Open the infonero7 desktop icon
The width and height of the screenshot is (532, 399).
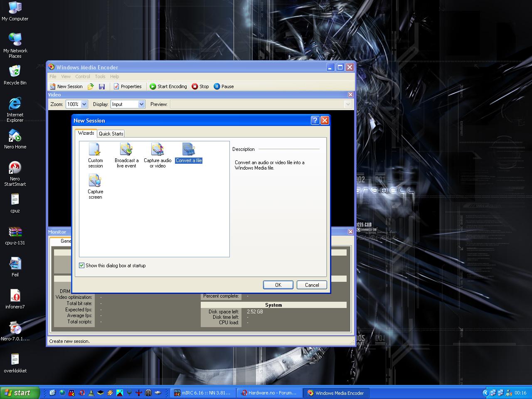point(15,299)
